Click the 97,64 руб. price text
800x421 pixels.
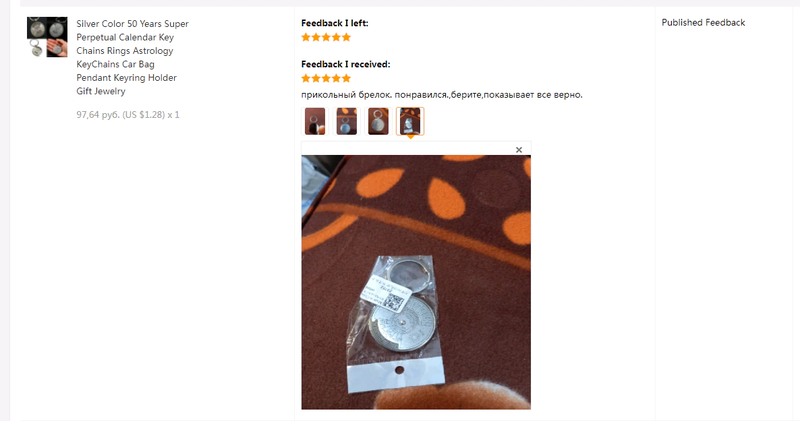click(94, 114)
